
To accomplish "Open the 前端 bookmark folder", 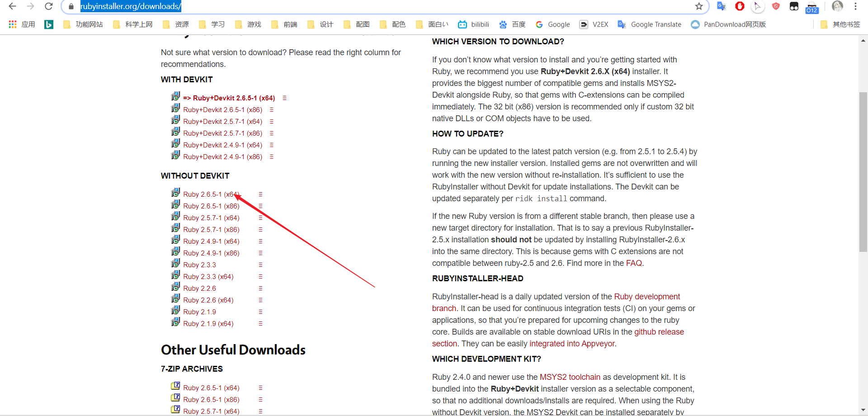I will tap(284, 24).
